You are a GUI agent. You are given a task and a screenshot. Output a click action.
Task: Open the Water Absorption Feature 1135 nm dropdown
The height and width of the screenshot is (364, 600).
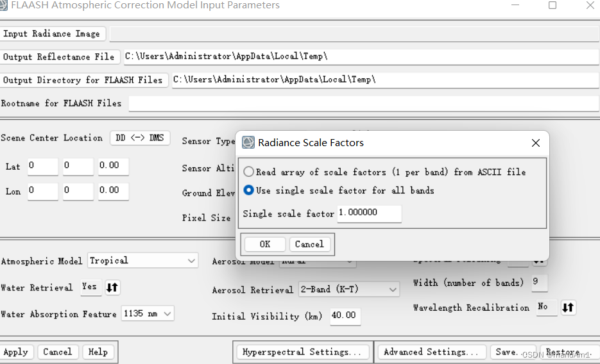point(148,313)
